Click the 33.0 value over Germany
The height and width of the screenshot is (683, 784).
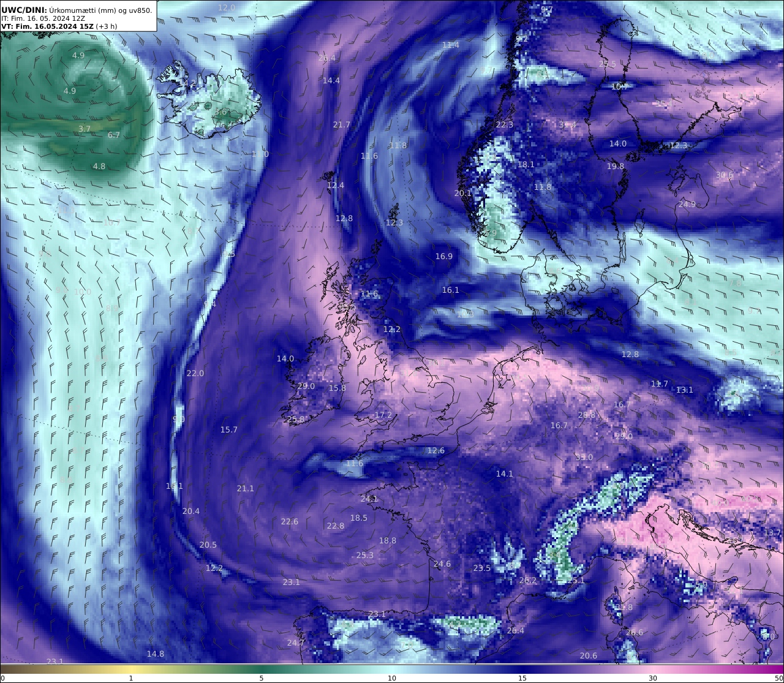(584, 457)
